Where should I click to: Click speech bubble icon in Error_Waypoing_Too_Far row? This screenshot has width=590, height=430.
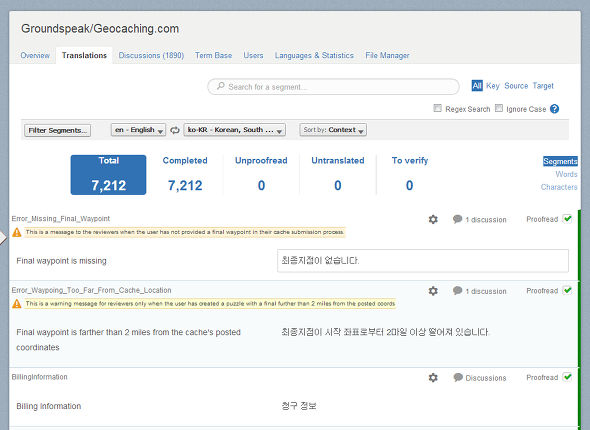(458, 290)
